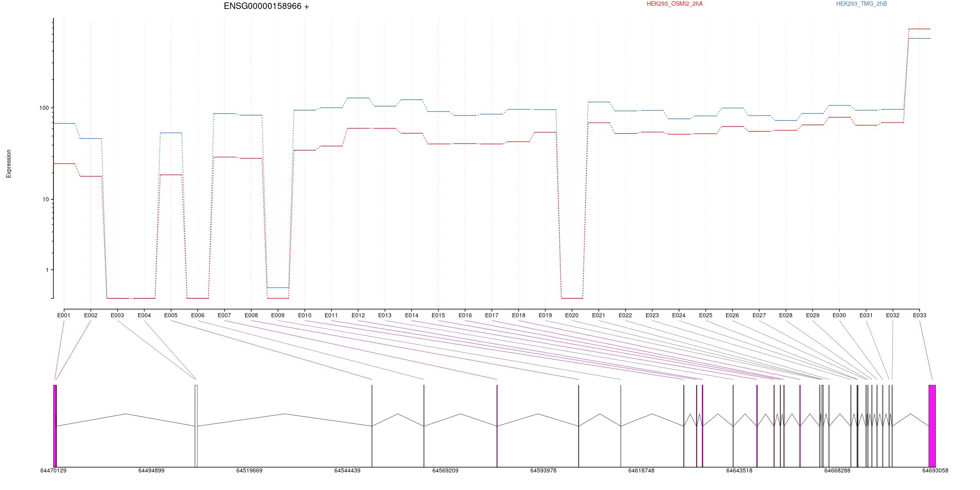This screenshot has height=490, width=980.
Task: Click exon label E028
Action: 786,315
